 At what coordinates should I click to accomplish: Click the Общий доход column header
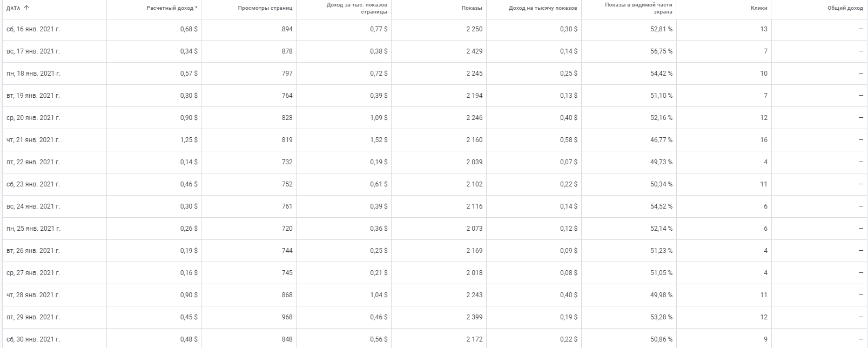pos(845,8)
